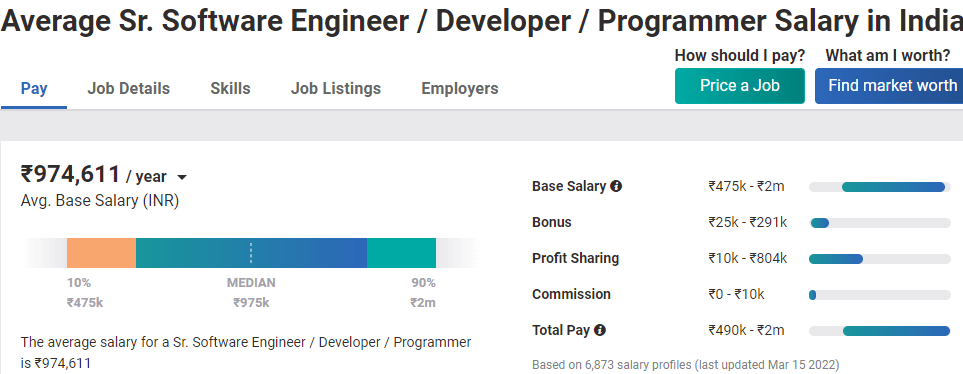
Task: View the Employers tab
Action: (x=460, y=88)
